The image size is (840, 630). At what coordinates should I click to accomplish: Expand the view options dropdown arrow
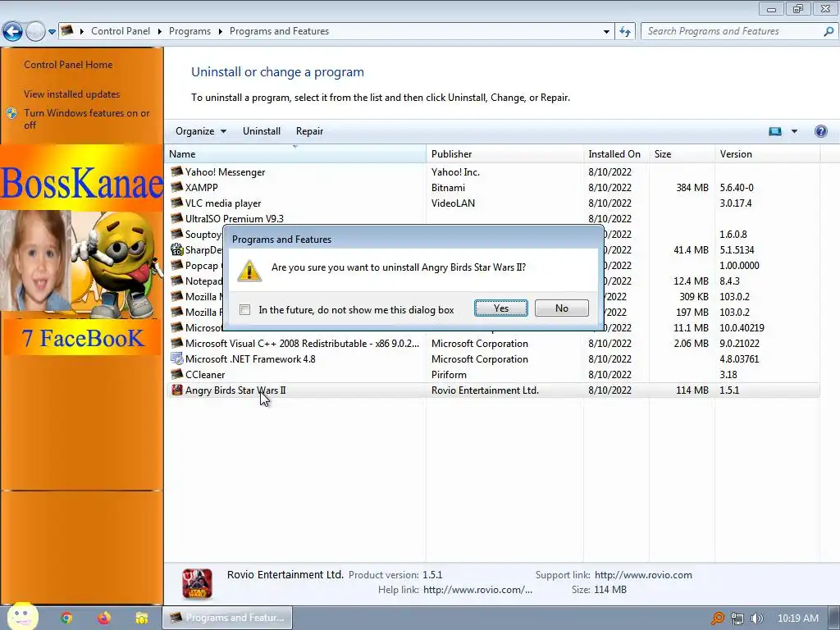pyautogui.click(x=794, y=131)
